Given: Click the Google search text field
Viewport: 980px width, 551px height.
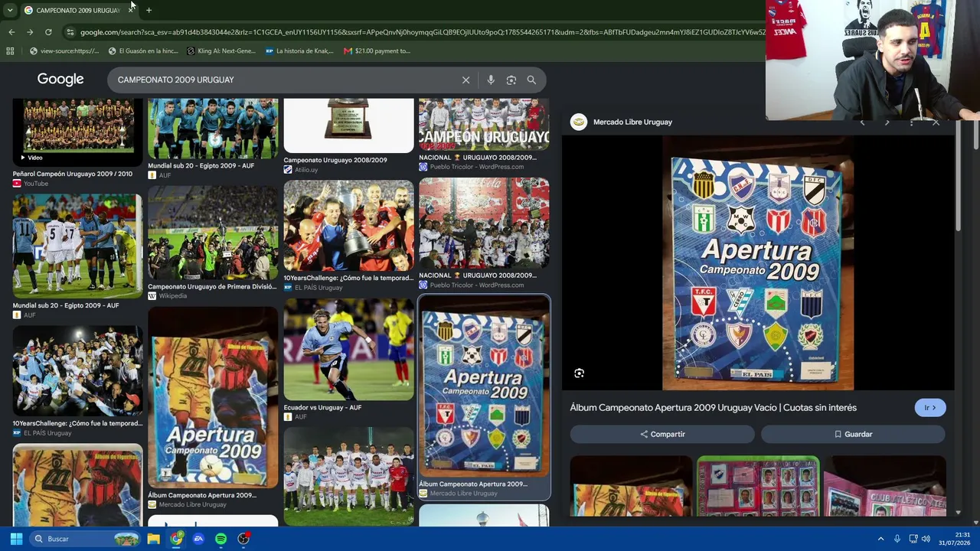Looking at the screenshot, I should click(x=283, y=80).
